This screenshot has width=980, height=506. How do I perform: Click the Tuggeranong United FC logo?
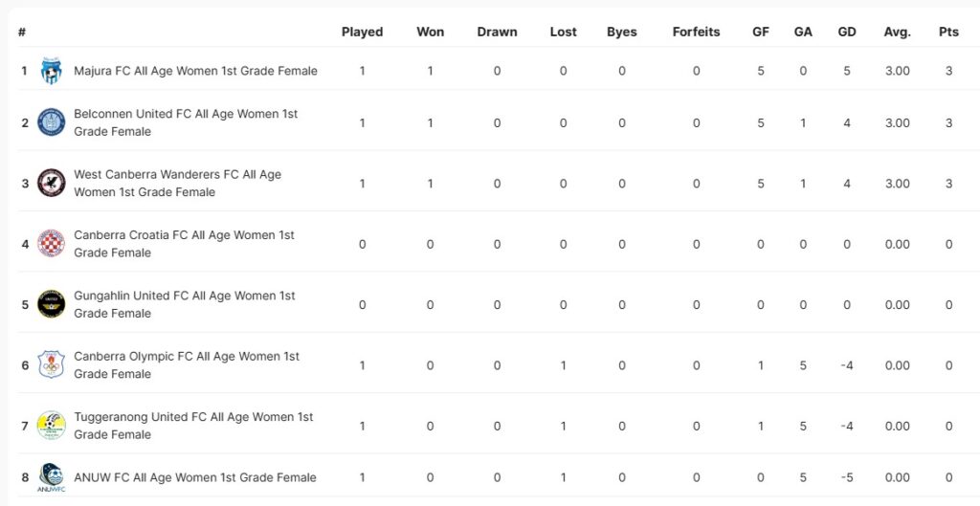pos(51,426)
